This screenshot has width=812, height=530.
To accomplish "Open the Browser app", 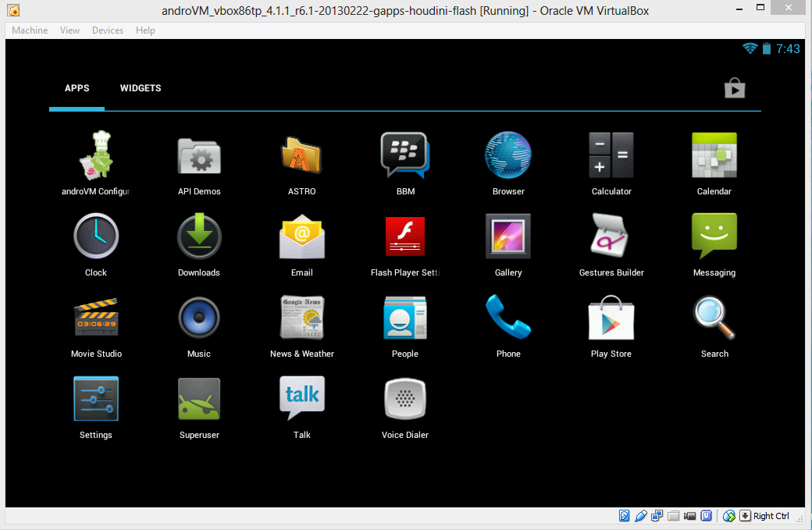I will [x=508, y=162].
